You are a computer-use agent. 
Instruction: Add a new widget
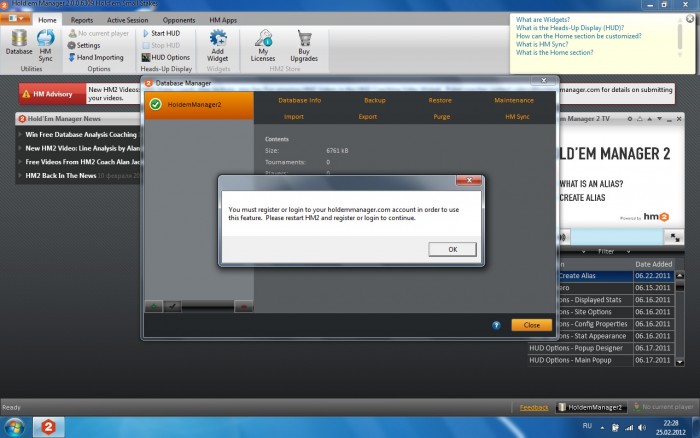(217, 46)
